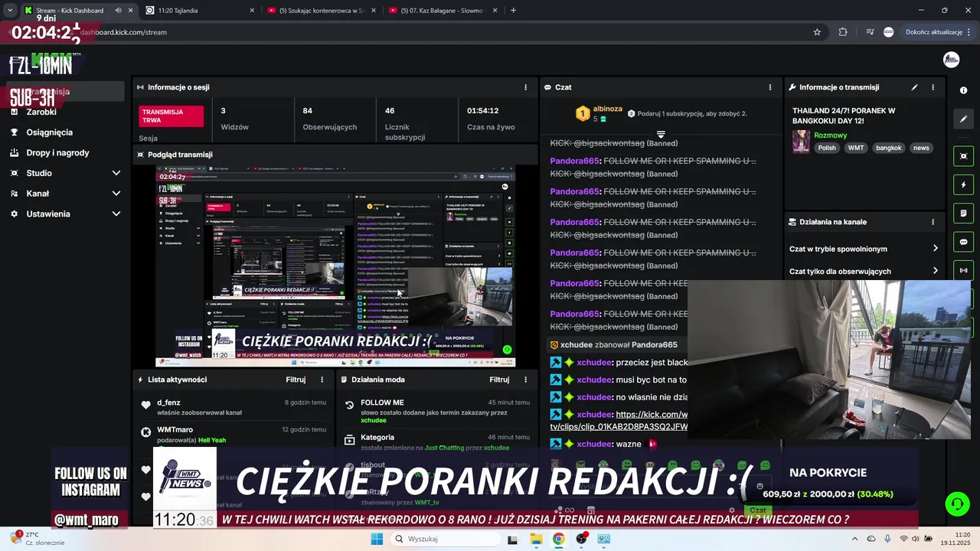Open Informacje o transmisji options menu
The height and width of the screenshot is (551, 980).
(933, 87)
